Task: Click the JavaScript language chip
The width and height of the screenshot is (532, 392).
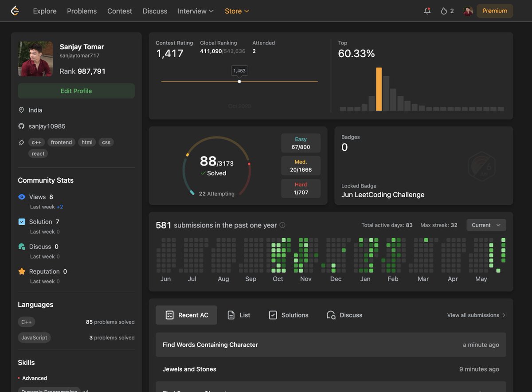Action: 34,337
